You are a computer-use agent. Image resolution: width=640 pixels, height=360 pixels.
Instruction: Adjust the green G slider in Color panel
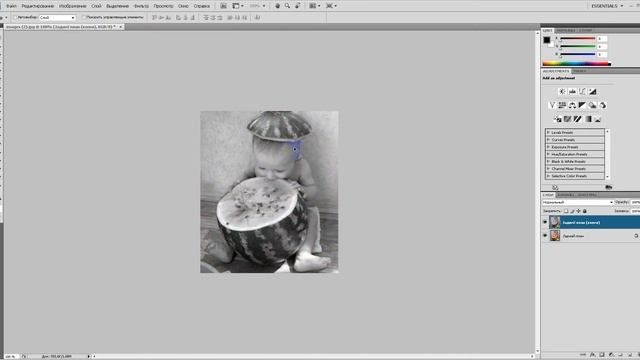pos(578,47)
